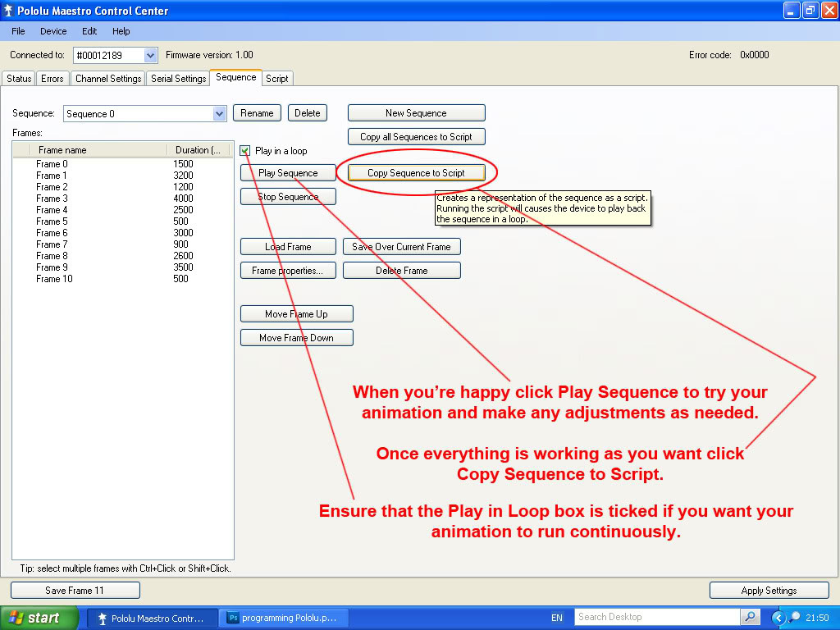
Task: Click Save Frame 11 button
Action: coord(75,591)
